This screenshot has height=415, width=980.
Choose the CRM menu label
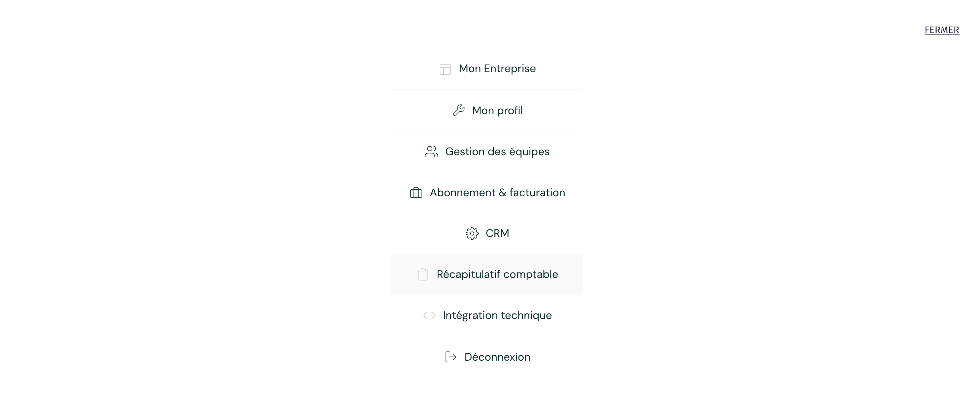(497, 233)
